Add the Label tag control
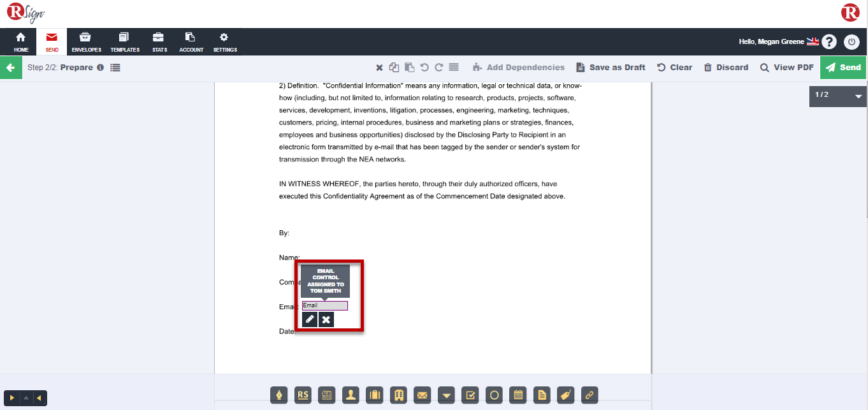 [565, 395]
